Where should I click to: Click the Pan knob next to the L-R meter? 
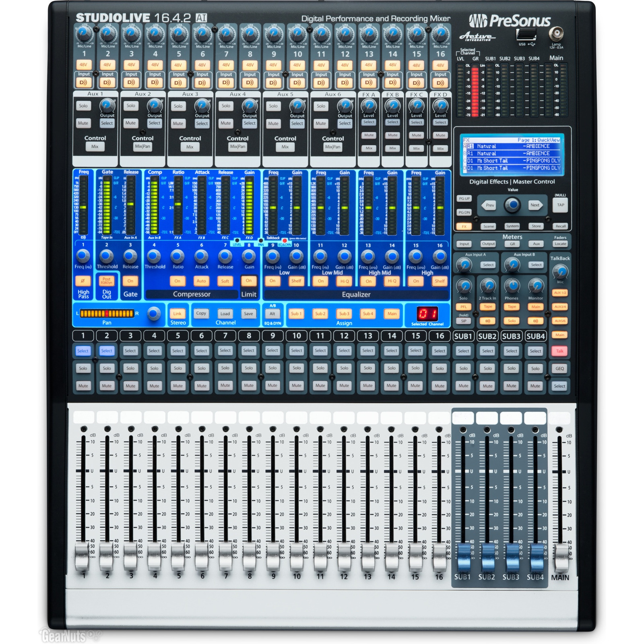tap(154, 313)
